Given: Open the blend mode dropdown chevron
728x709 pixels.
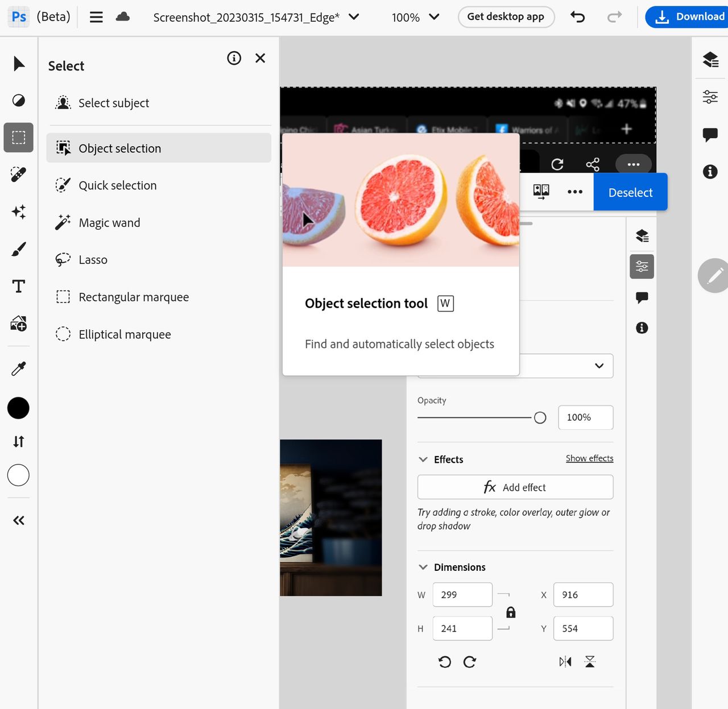Looking at the screenshot, I should [599, 366].
